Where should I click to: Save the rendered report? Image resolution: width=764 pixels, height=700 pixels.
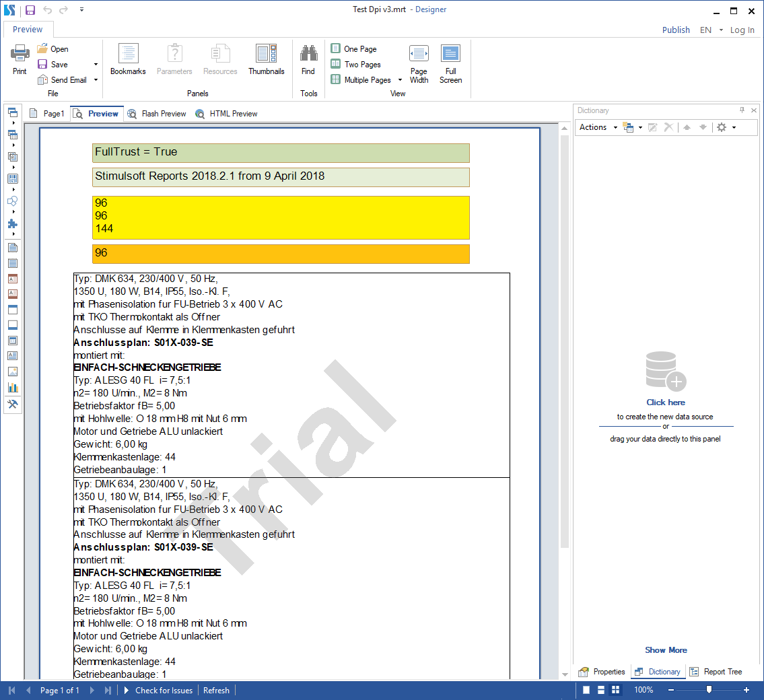(x=53, y=65)
